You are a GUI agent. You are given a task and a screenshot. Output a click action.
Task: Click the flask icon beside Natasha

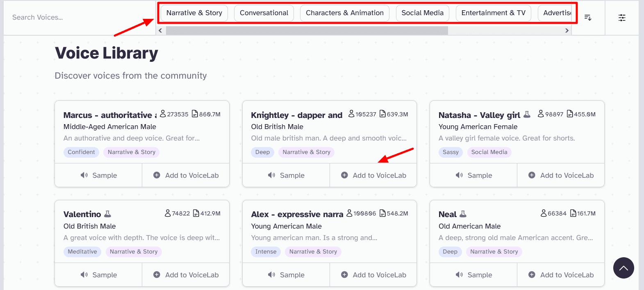527,114
